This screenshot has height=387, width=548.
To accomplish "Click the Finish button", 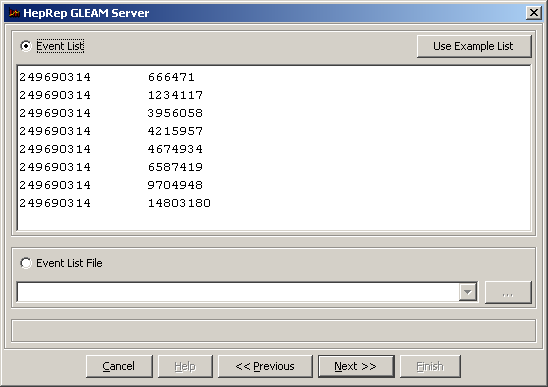I will coord(430,366).
